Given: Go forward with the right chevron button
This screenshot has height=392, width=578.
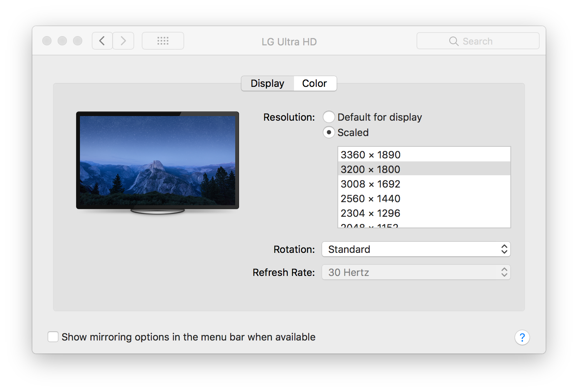Looking at the screenshot, I should coord(123,41).
